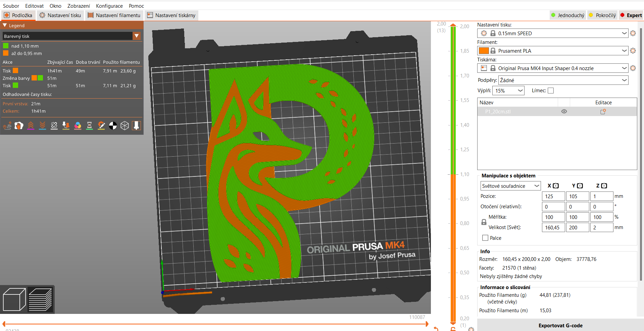Switch to sliced layers preview view
Screen dimensions: 644x331
pyautogui.click(x=40, y=299)
